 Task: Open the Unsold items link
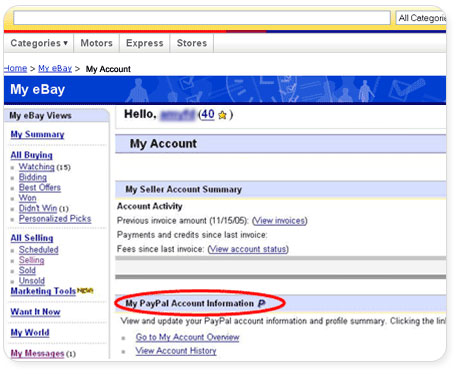point(32,281)
